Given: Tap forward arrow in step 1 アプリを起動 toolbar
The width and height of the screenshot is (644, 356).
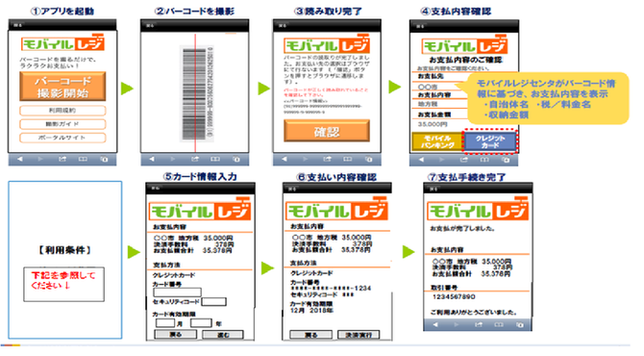Looking at the screenshot, I should (x=40, y=159).
